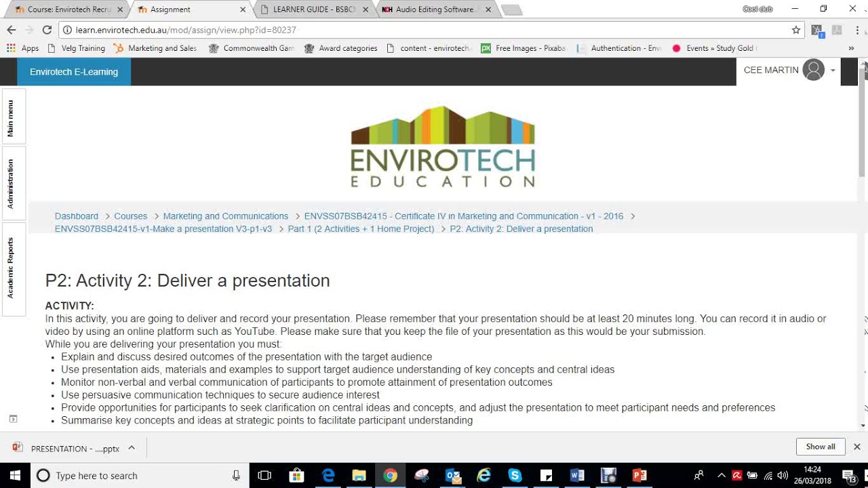Image resolution: width=868 pixels, height=488 pixels.
Task: Go to Dashboard in the breadcrumb
Action: 77,216
